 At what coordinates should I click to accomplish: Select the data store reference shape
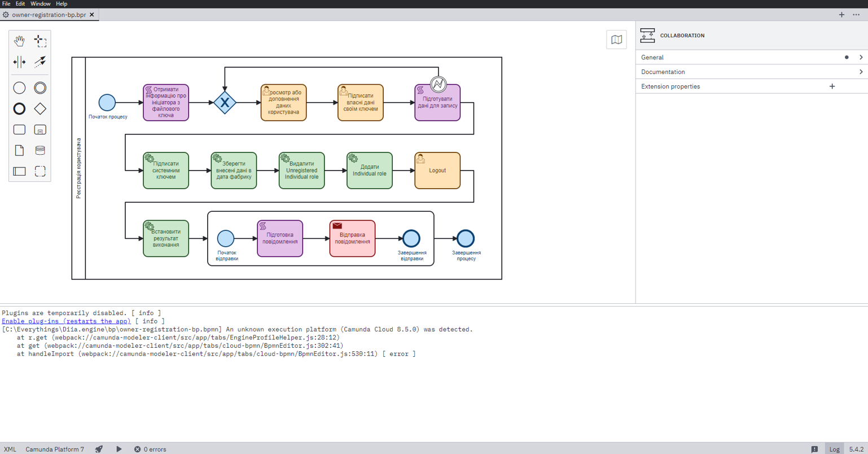pos(40,150)
